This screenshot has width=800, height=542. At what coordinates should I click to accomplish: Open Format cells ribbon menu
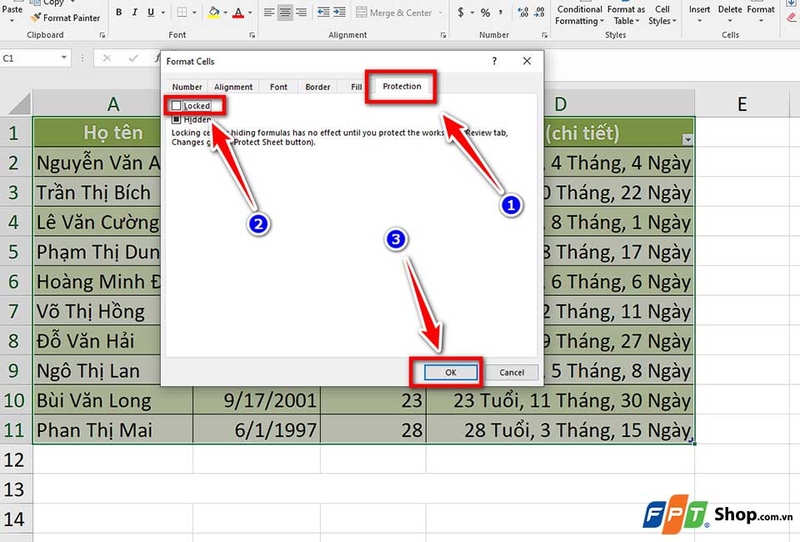click(x=761, y=14)
